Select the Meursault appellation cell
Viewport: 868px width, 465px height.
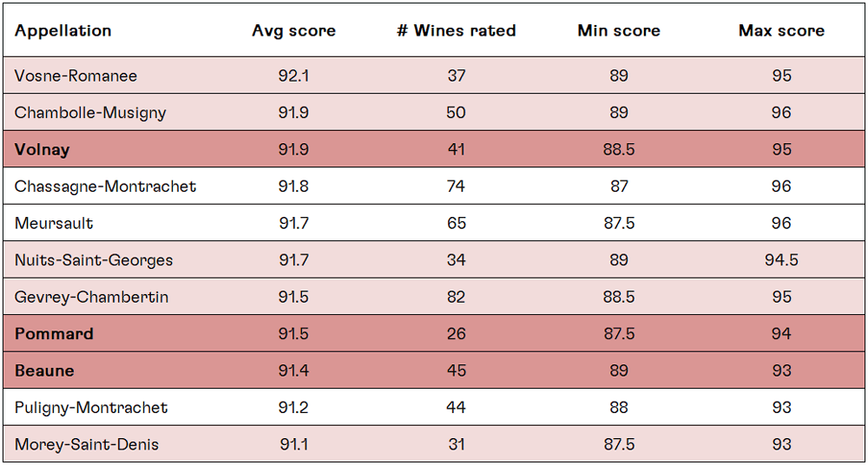54,224
